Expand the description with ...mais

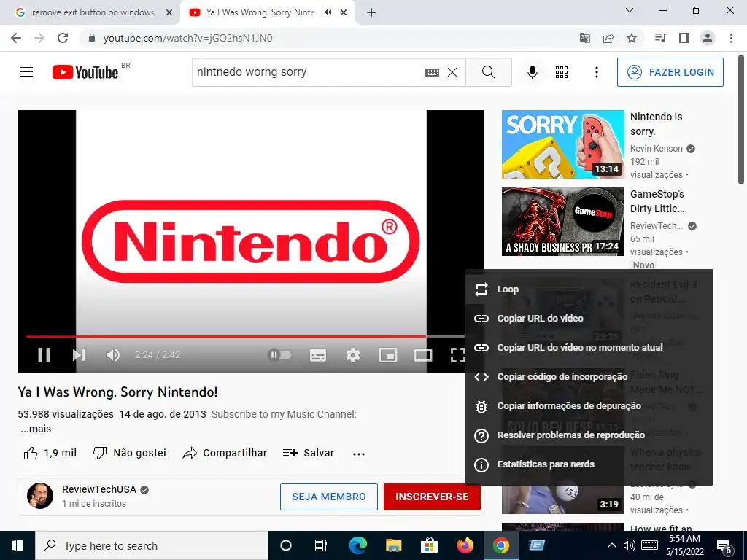coord(36,429)
